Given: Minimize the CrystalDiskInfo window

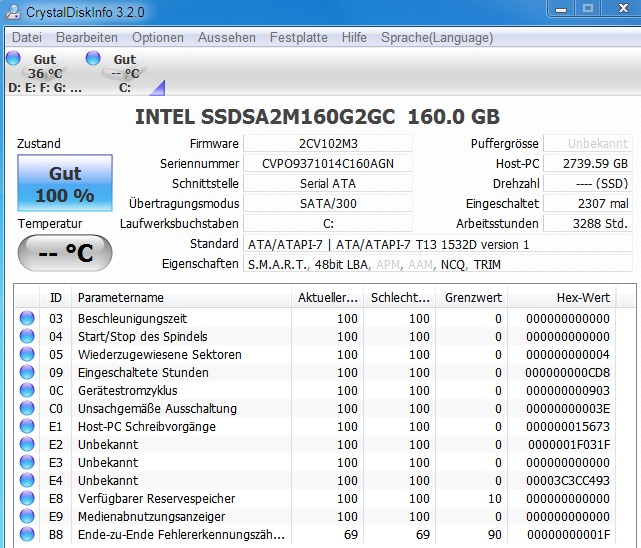Looking at the screenshot, I should tap(561, 8).
